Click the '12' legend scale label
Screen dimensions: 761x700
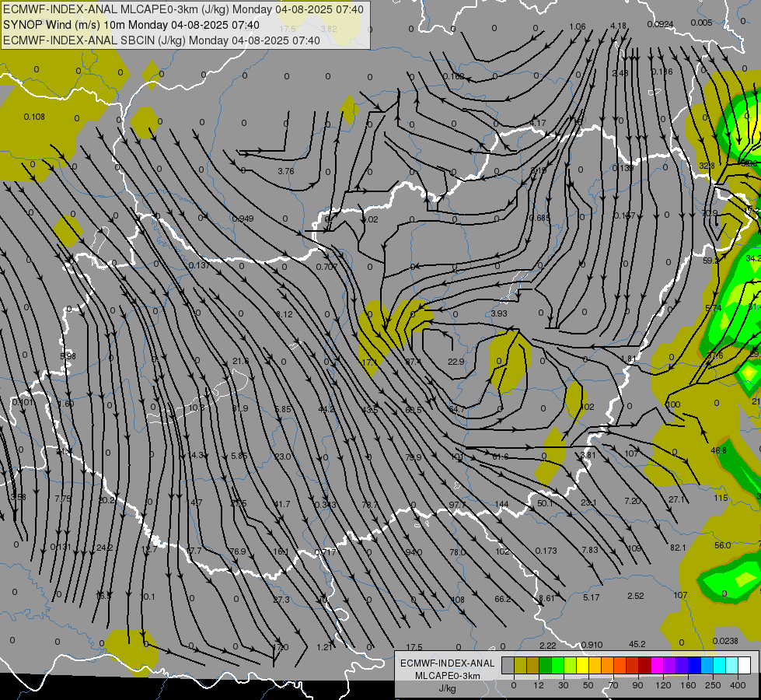(x=538, y=685)
